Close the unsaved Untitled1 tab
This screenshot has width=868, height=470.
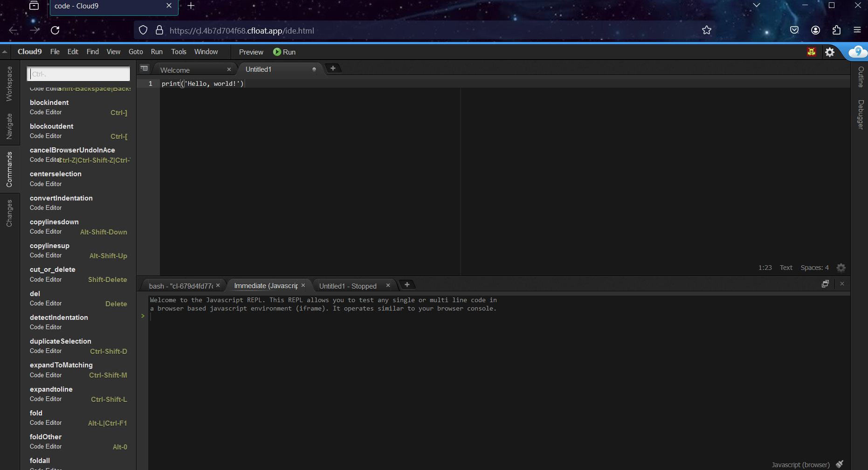click(x=314, y=69)
